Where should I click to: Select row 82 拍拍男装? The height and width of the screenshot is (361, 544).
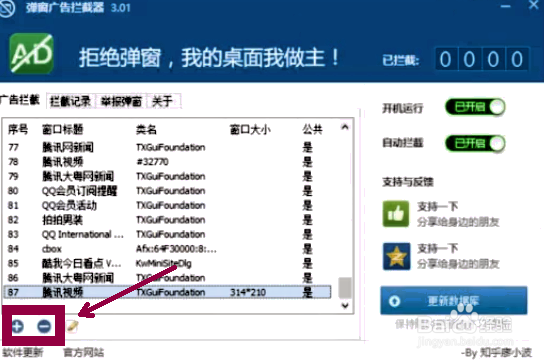(x=168, y=220)
